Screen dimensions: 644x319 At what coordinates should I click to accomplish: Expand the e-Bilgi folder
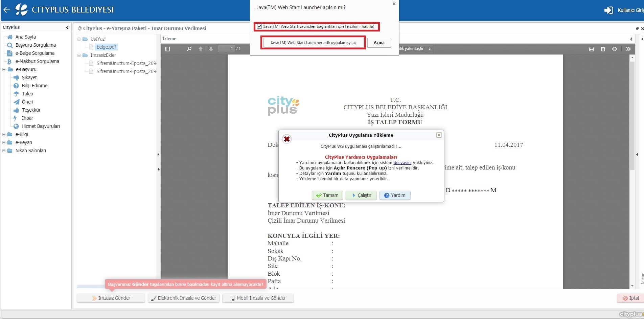tap(4, 134)
